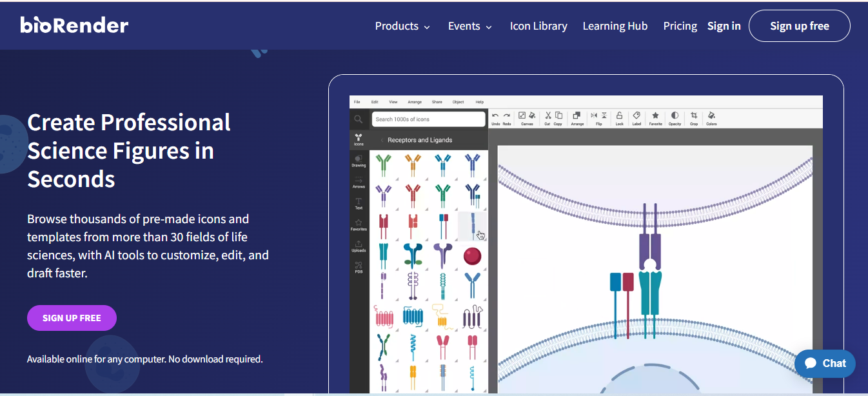Image resolution: width=868 pixels, height=396 pixels.
Task: Open the Chat widget
Action: click(x=825, y=364)
